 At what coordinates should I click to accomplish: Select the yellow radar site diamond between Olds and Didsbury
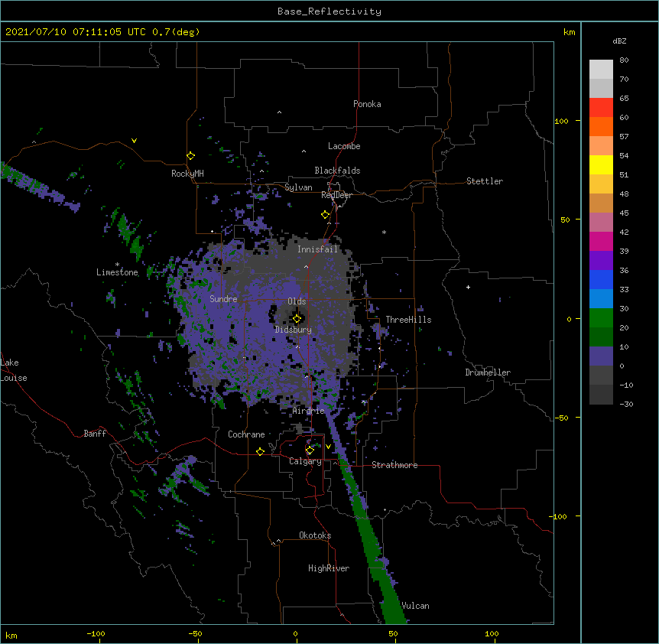297,319
